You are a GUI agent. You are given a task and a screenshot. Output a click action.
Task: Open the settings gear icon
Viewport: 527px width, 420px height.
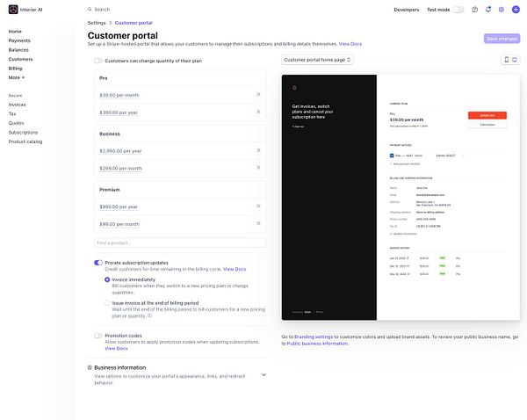(x=502, y=10)
